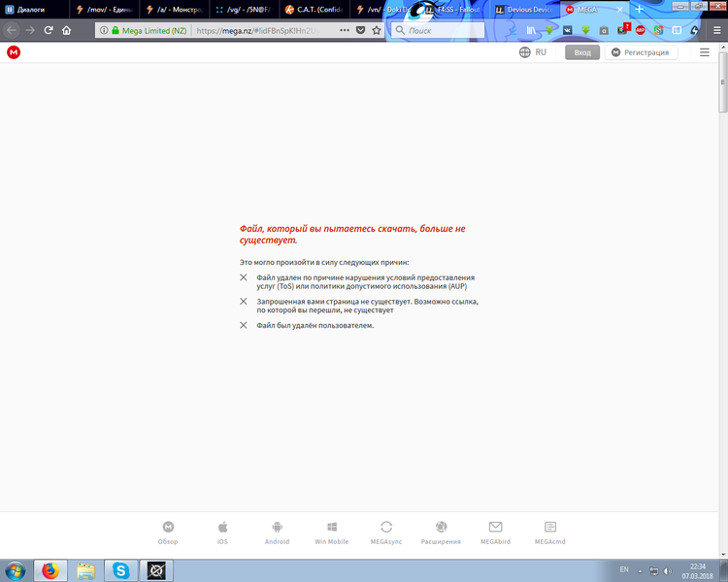The image size is (728, 582).
Task: Click the black crossed-circle taskbar app
Action: pyautogui.click(x=156, y=570)
